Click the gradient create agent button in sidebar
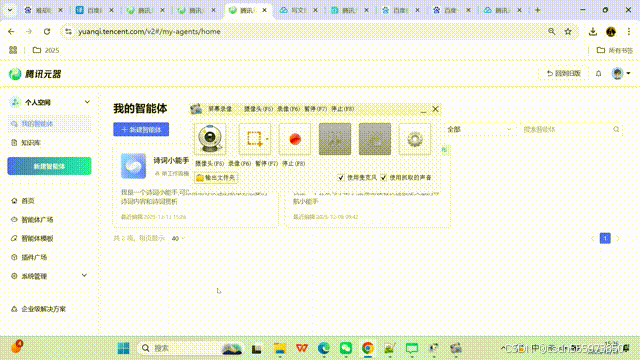Image resolution: width=640 pixels, height=360 pixels. [x=49, y=166]
